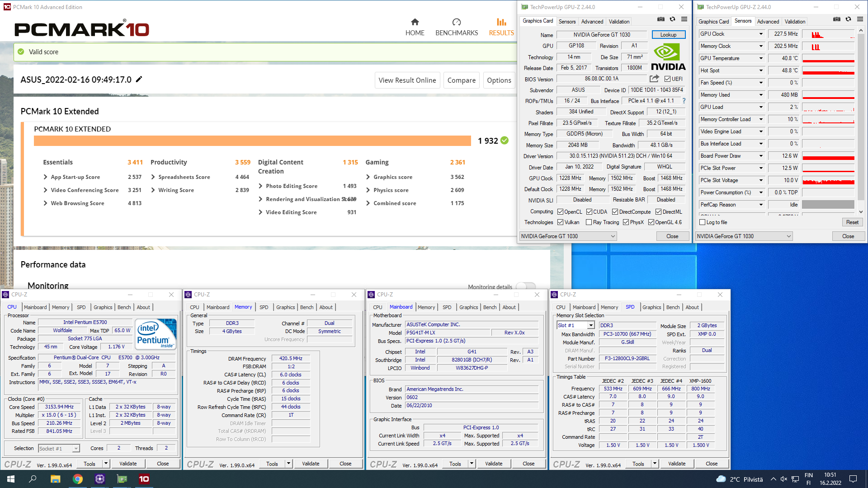Open the Slot #1 memory slot dropdown

(x=590, y=325)
